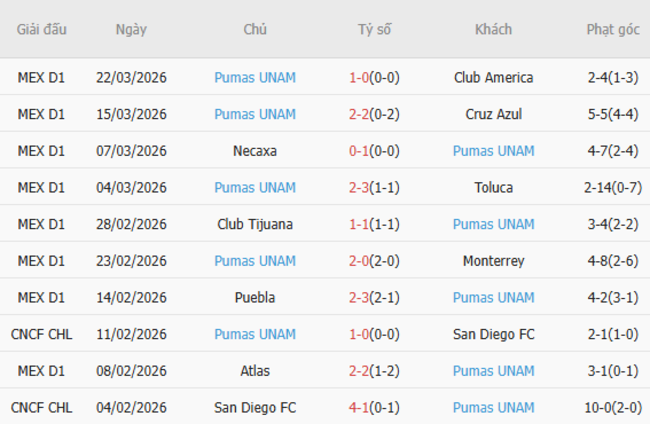Click Club Tijuana team name
Screen dimensions: 650x424
254,224
